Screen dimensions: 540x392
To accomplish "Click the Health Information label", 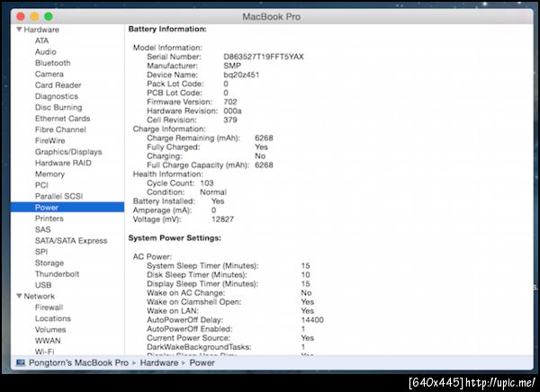I will pyautogui.click(x=168, y=174).
